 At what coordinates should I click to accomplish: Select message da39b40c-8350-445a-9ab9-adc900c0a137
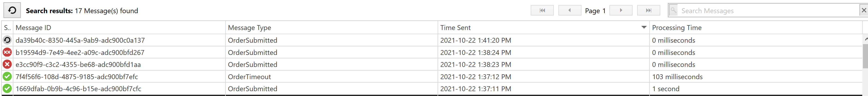point(432,40)
